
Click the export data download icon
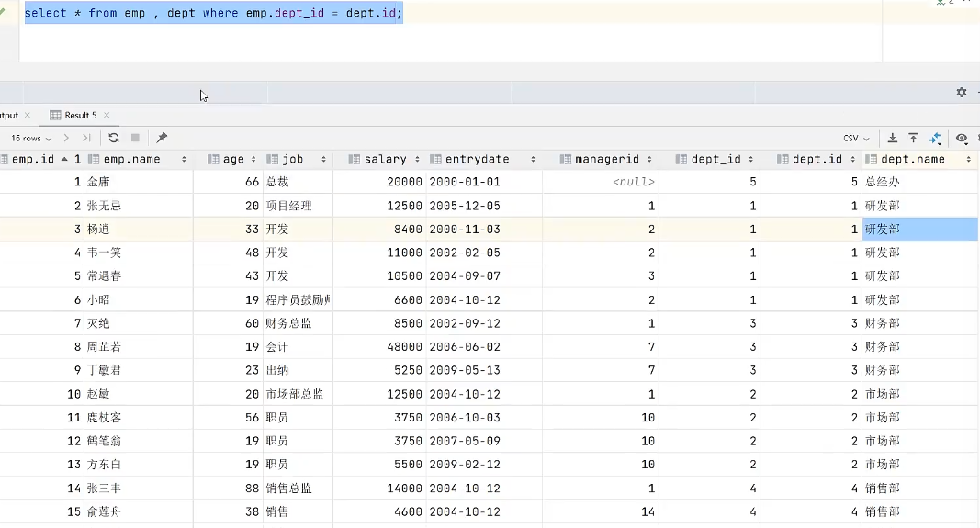893,138
